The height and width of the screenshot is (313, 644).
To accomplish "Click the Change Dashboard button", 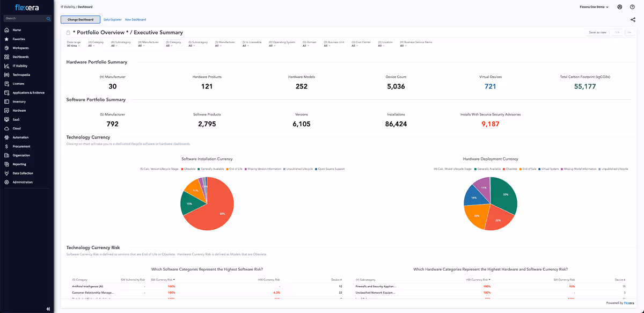I will pyautogui.click(x=80, y=19).
